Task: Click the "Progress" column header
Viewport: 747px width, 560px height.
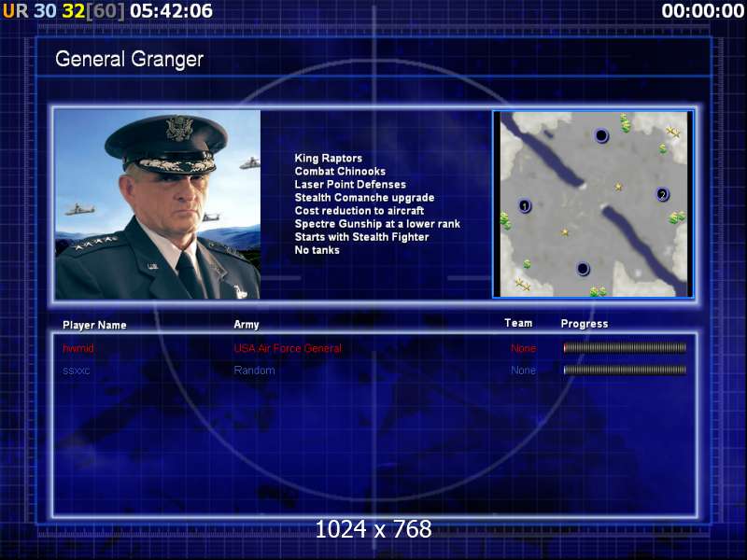Action: 585,324
